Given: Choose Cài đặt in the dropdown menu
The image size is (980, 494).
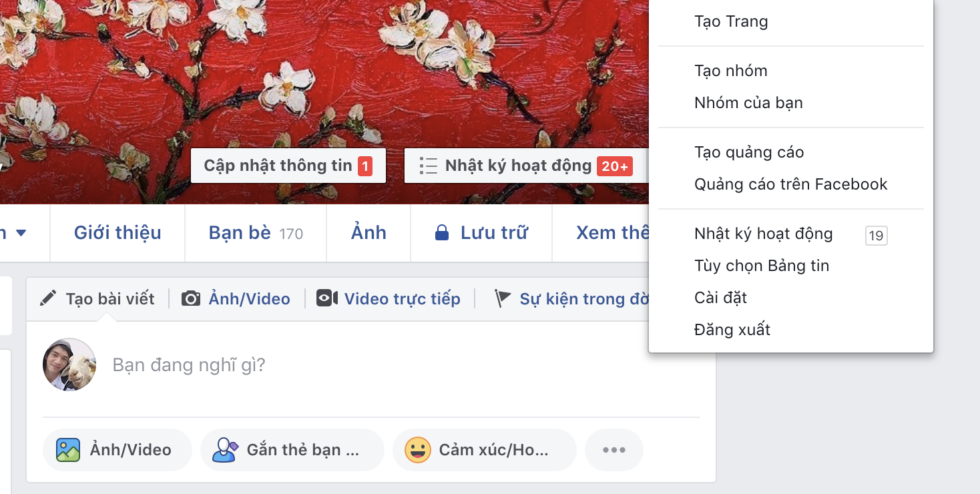Looking at the screenshot, I should (721, 298).
